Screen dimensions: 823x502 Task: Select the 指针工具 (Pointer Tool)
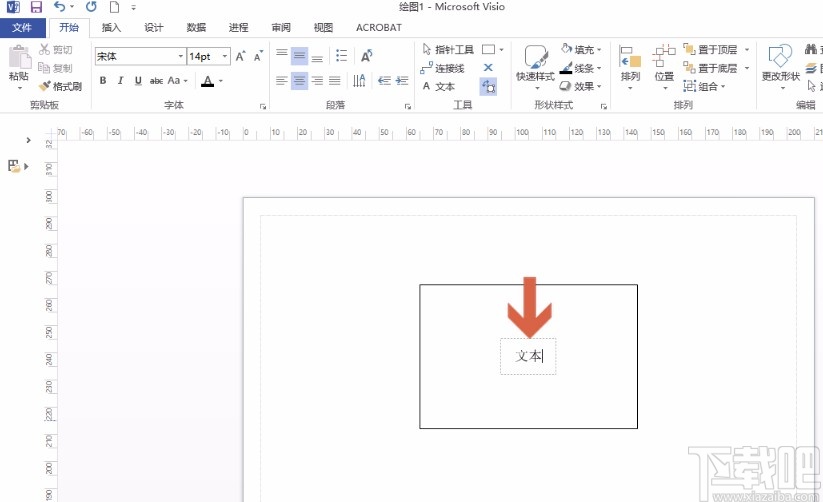[x=448, y=49]
